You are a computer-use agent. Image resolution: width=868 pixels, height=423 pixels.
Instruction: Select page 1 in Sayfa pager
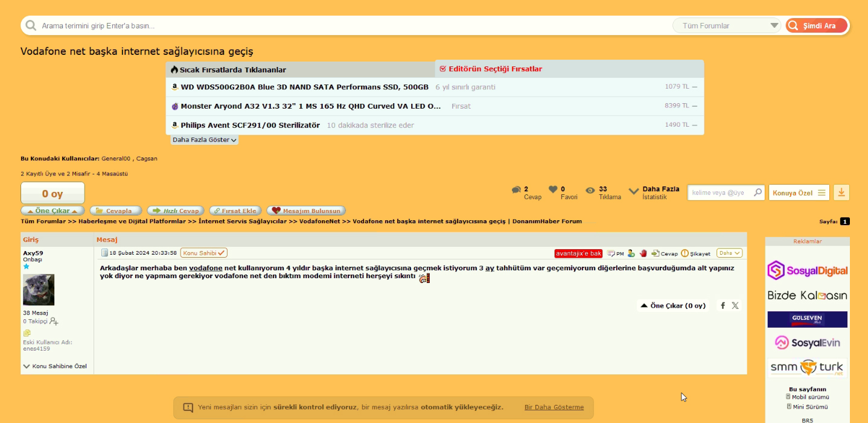pyautogui.click(x=845, y=221)
